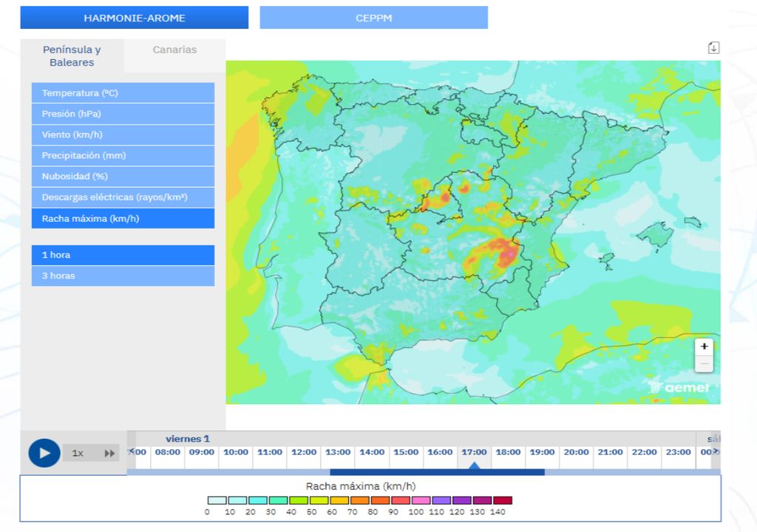The image size is (757, 532).
Task: Jump to 09:00 on timeline
Action: (x=202, y=452)
